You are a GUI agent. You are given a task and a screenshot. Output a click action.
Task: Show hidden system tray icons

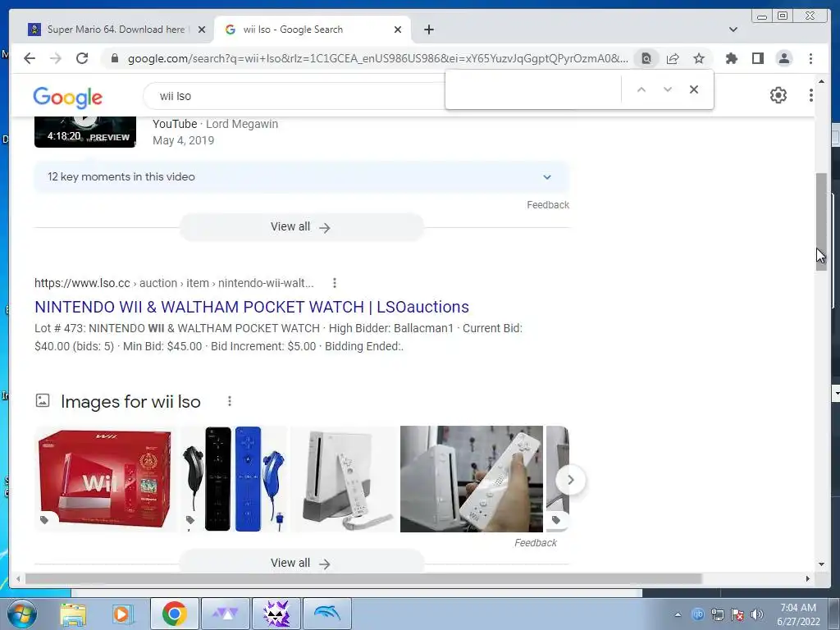[678, 614]
